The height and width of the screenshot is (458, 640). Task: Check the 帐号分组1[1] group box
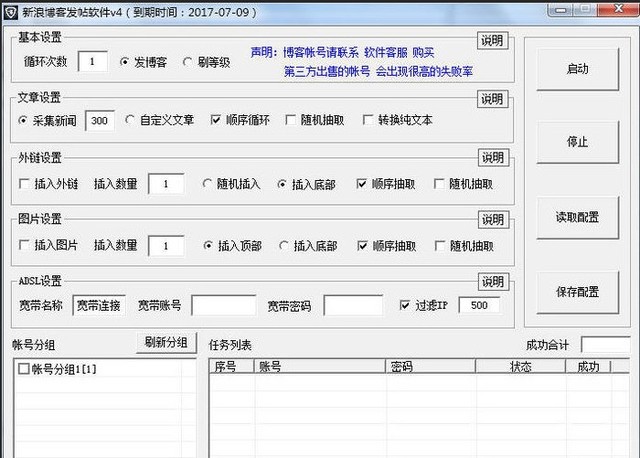tap(24, 369)
